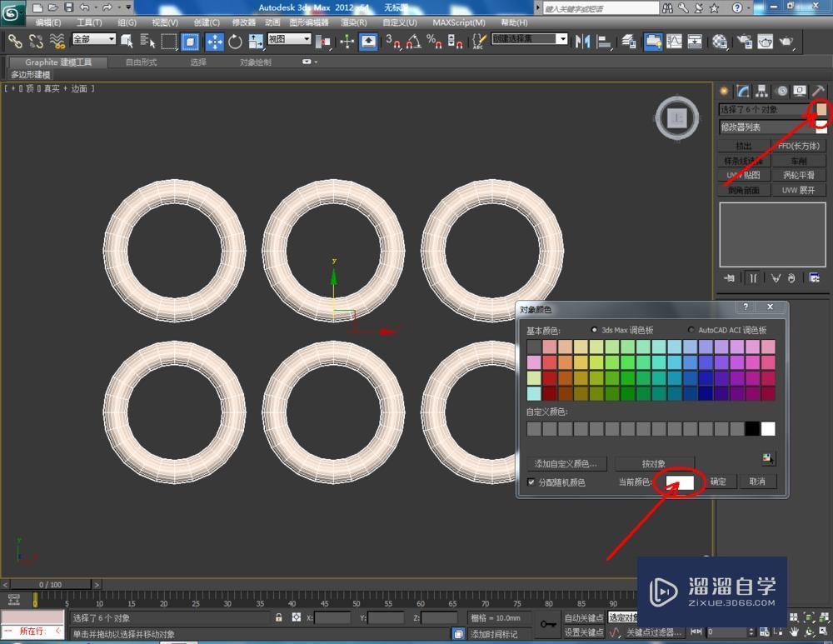The width and height of the screenshot is (833, 644).
Task: Click the Select by Name icon
Action: click(x=147, y=42)
